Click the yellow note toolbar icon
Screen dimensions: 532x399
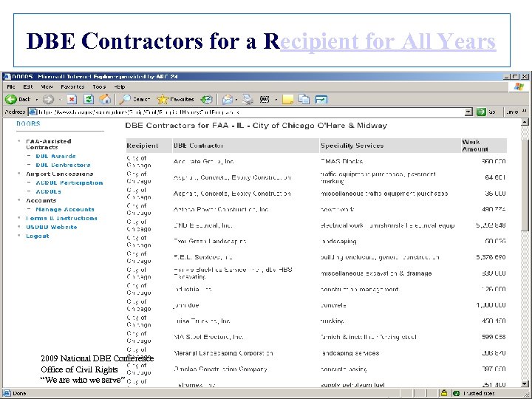pos(287,99)
